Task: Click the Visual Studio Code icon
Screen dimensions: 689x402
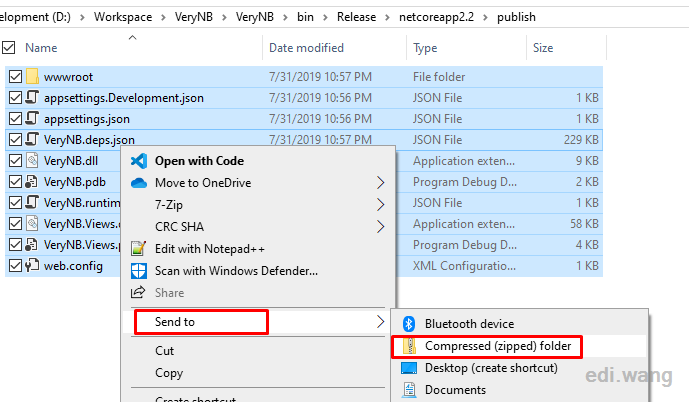Action: click(x=139, y=161)
